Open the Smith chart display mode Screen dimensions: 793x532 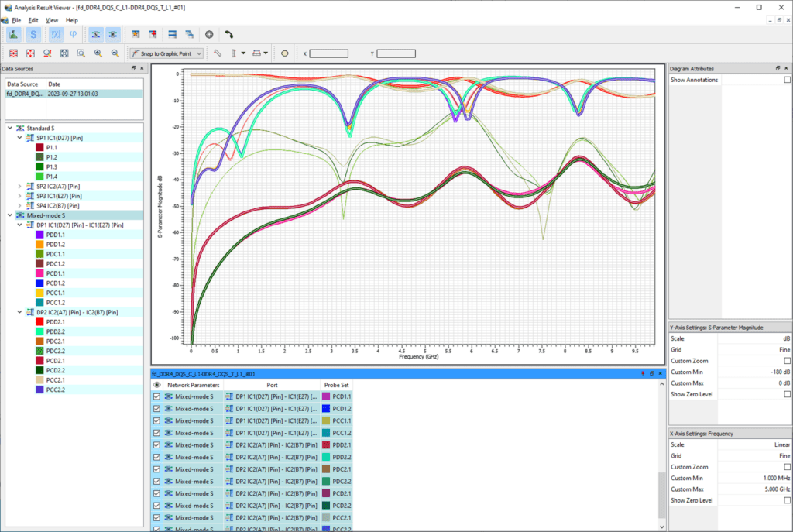point(33,34)
